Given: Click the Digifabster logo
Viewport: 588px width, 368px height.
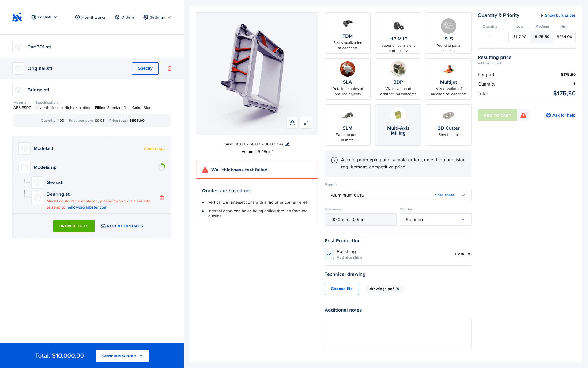Looking at the screenshot, I should coord(17,17).
